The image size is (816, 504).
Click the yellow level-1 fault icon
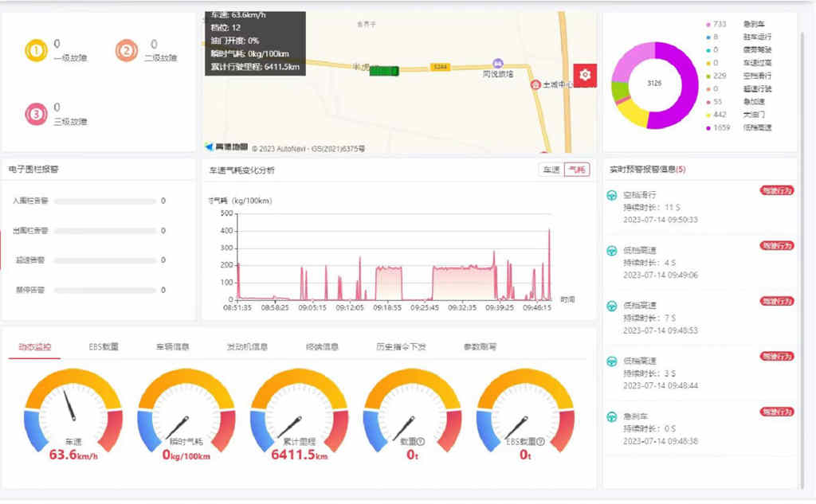coord(36,51)
